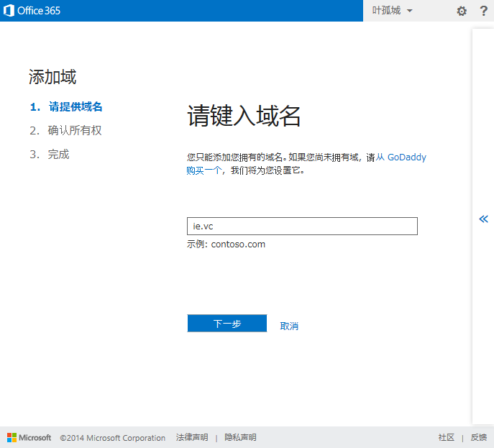The height and width of the screenshot is (448, 494).
Task: Expand the side panel with double chevron
Action: 483,219
